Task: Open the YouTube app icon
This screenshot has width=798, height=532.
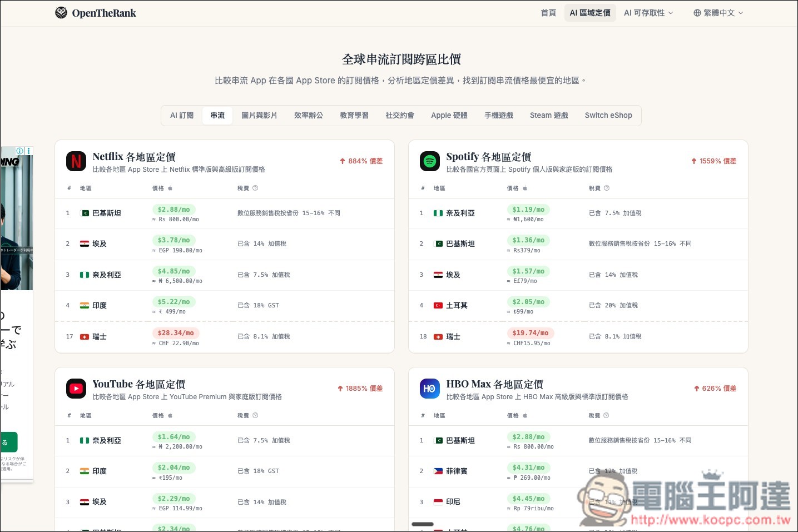Action: tap(76, 389)
